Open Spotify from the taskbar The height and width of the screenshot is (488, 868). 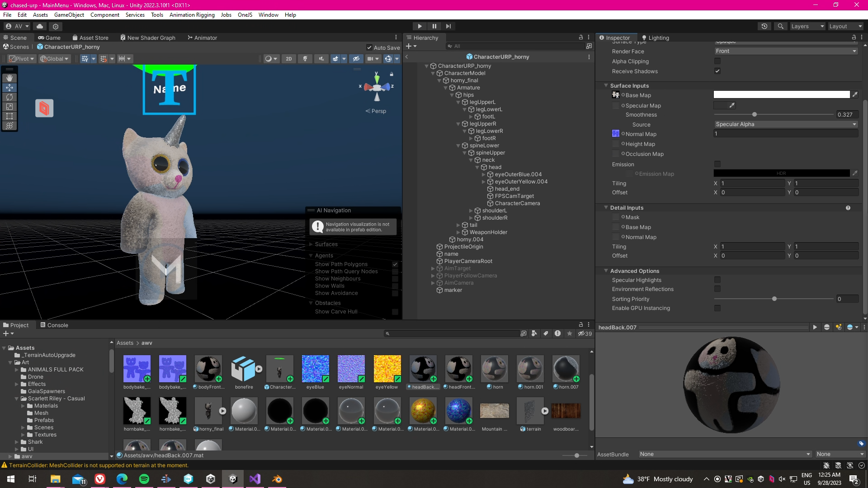144,479
